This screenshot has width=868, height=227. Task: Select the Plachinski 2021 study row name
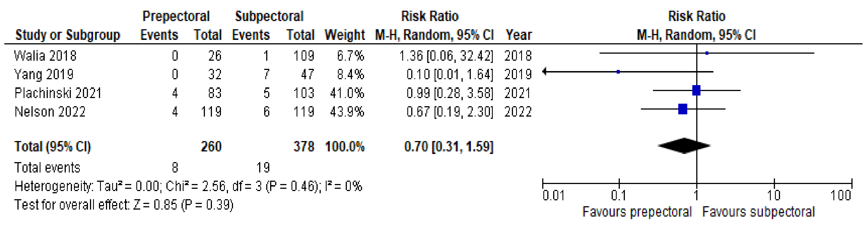58,93
